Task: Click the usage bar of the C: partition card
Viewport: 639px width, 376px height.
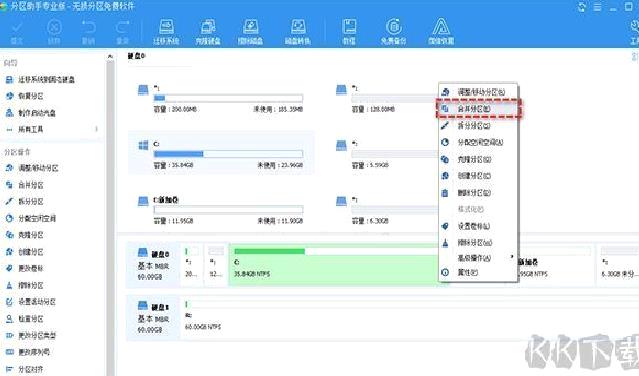Action: coord(228,154)
